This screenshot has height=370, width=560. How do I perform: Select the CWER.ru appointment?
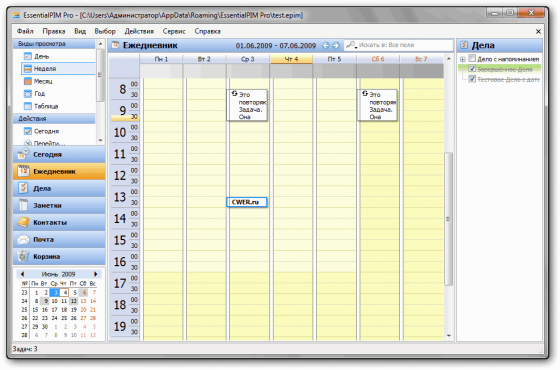tap(246, 202)
